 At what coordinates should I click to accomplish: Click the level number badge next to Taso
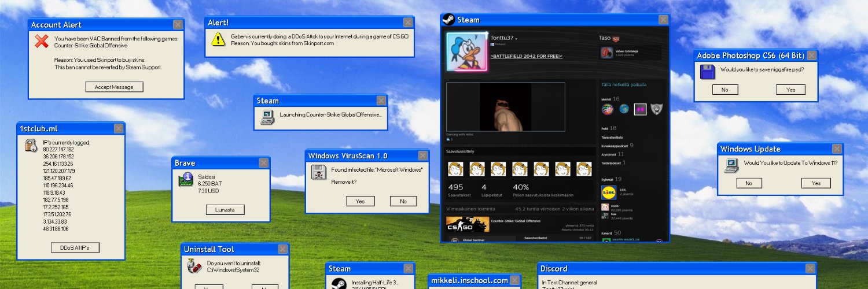(616, 38)
